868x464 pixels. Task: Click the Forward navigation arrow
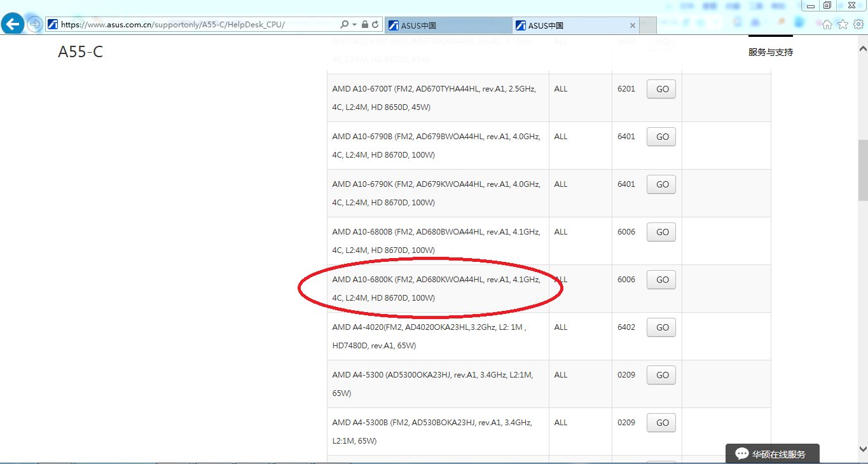point(34,24)
